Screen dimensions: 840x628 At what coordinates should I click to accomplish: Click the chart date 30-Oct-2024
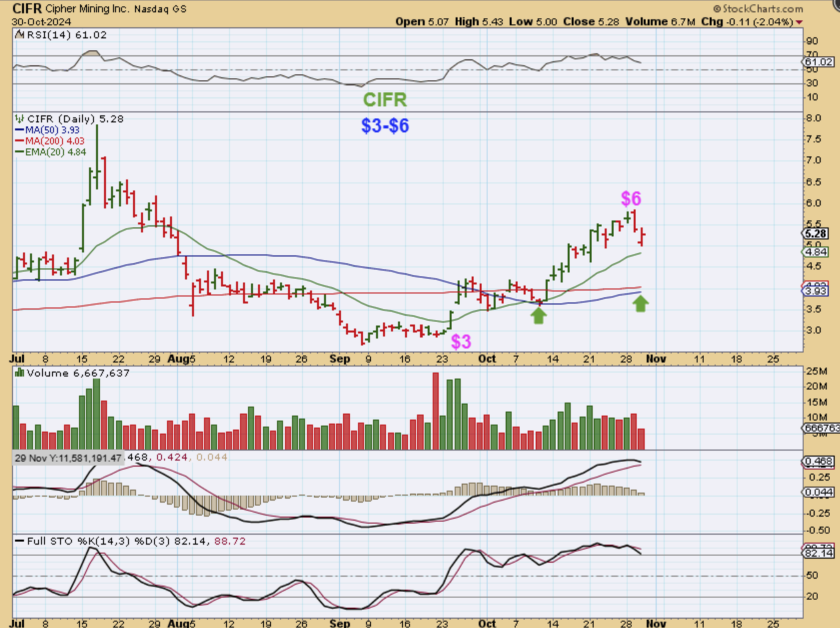41,21
